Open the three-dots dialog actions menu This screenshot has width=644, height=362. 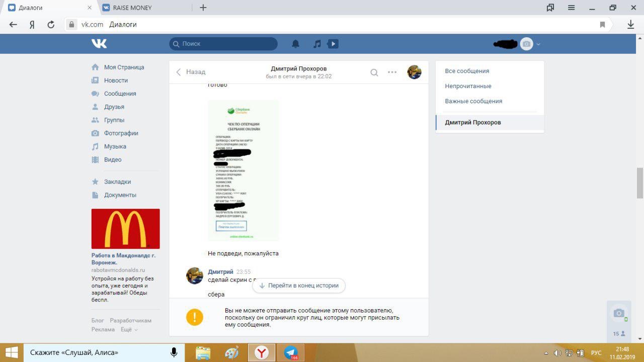[392, 72]
